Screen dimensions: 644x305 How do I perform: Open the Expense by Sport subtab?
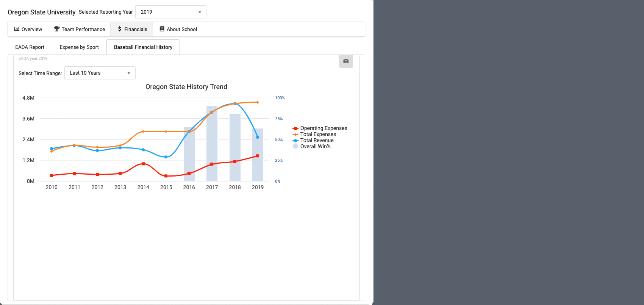coord(79,47)
